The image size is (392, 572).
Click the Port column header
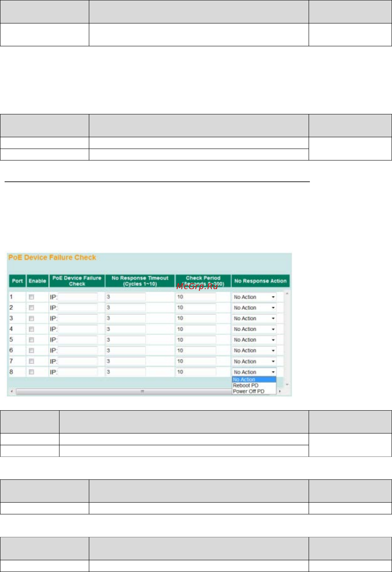click(17, 281)
